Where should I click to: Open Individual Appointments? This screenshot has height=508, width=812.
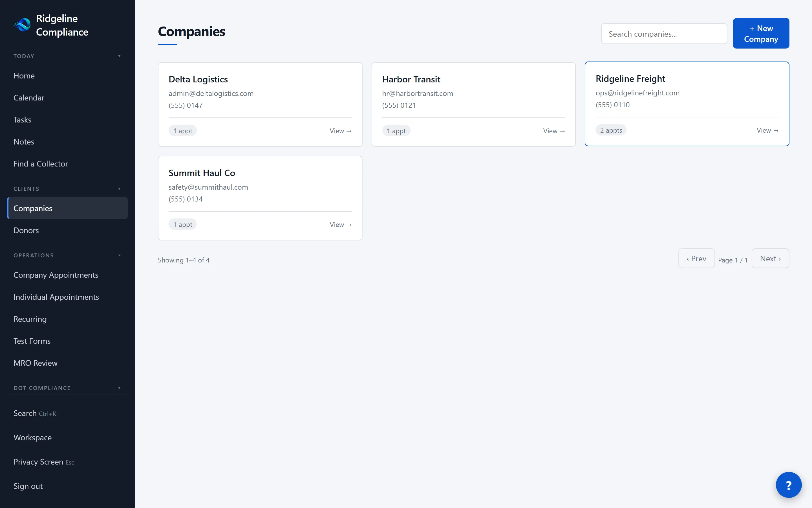pyautogui.click(x=67, y=297)
